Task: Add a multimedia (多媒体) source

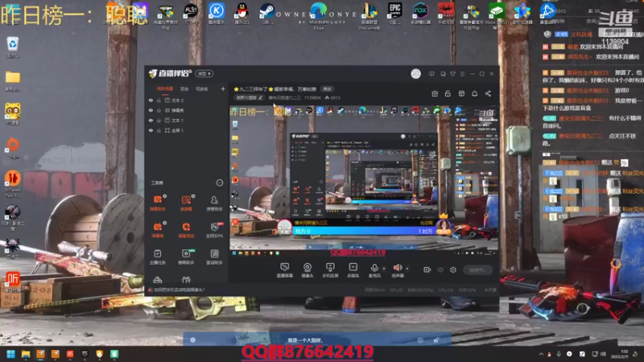Action: (x=353, y=270)
